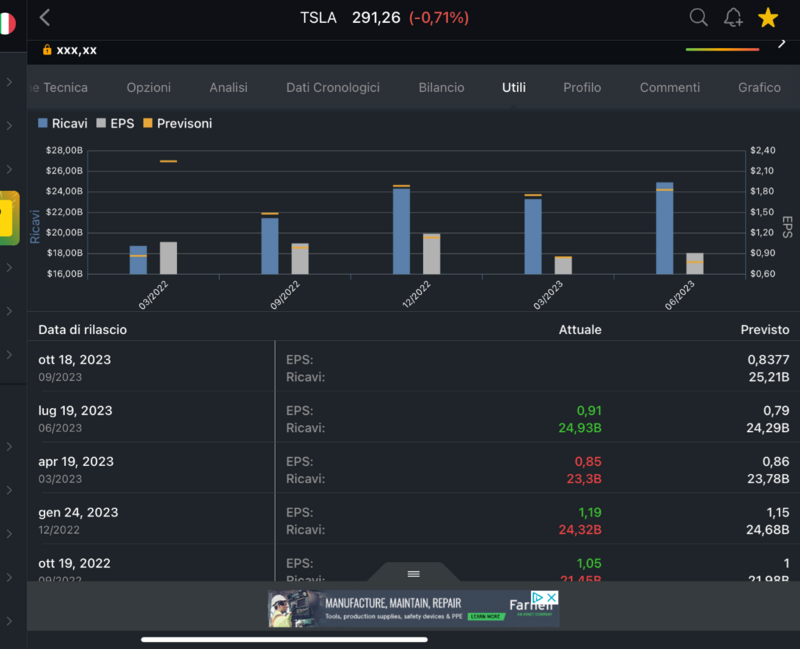
Task: Expand the arrow right of colored gauge
Action: (782, 43)
